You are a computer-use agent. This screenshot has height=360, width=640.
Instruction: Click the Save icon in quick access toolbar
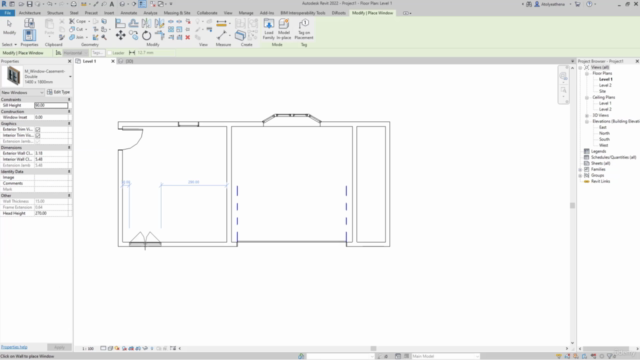(x=29, y=4)
